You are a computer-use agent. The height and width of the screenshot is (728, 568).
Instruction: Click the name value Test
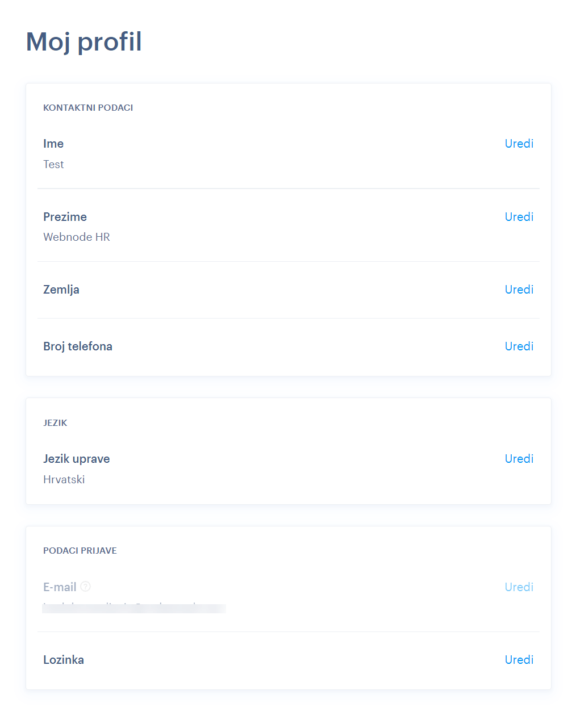(53, 164)
